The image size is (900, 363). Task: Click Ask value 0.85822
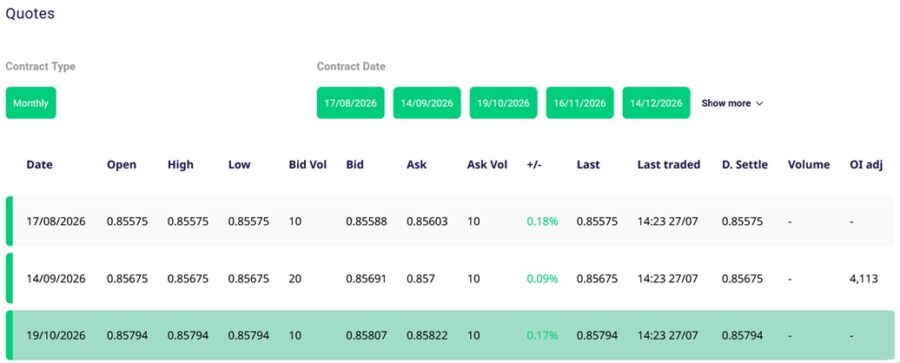coord(427,335)
